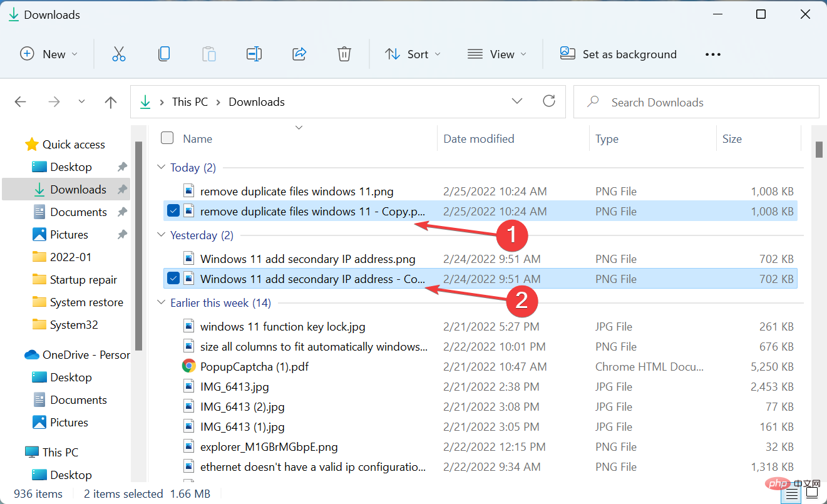Click Chrome icon of PopupCaptcha file

pyautogui.click(x=189, y=366)
